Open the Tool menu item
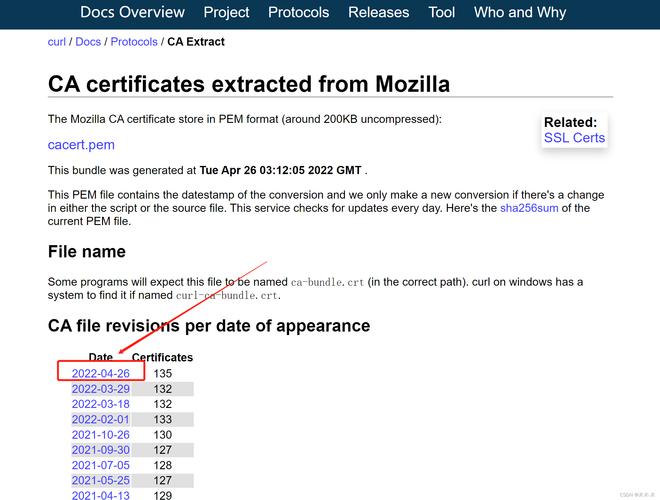Screen dimensions: 660x500 [442, 12]
